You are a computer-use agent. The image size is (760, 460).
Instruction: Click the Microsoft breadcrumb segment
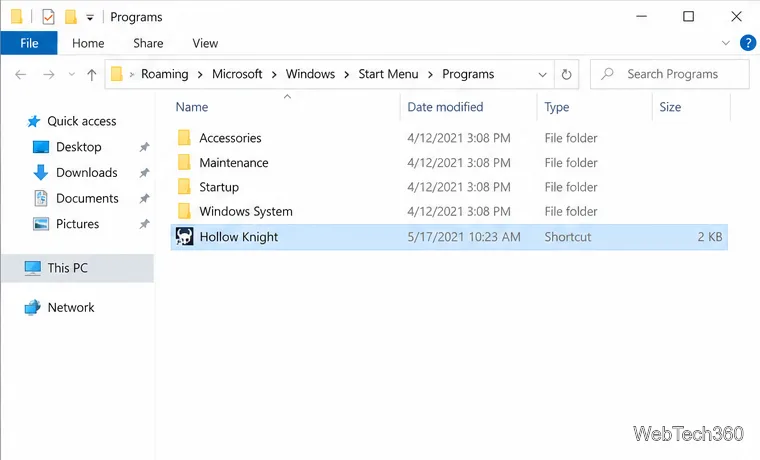point(237,74)
